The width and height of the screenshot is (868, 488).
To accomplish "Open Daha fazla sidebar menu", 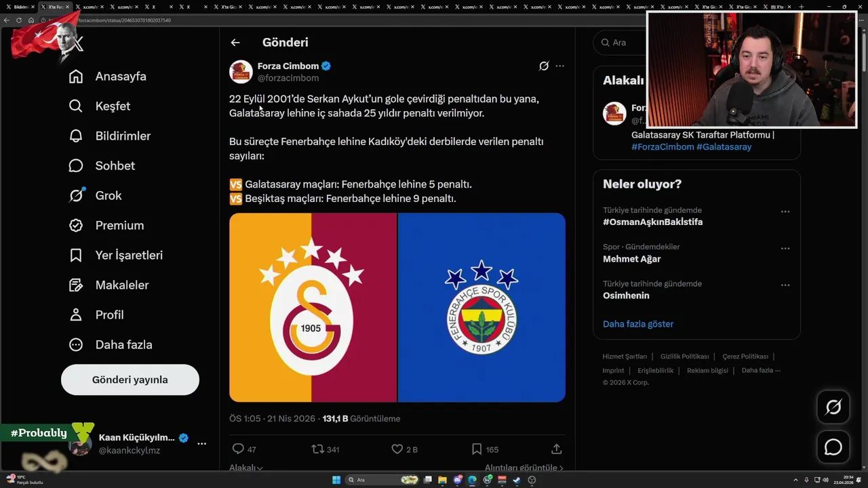I will [111, 345].
